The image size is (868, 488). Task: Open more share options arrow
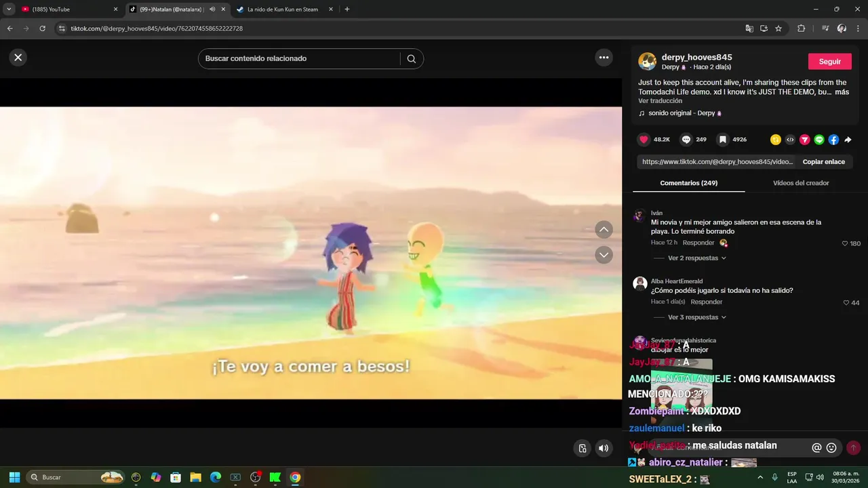pos(848,140)
